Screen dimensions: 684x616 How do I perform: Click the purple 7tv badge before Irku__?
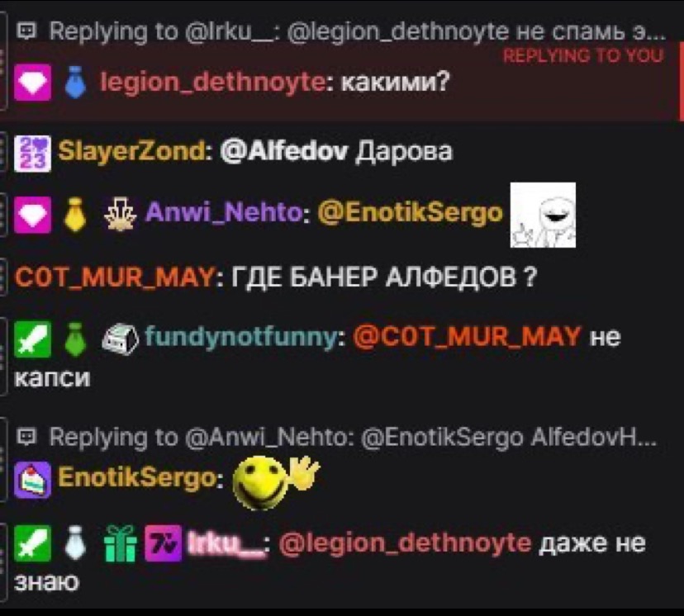click(x=163, y=543)
